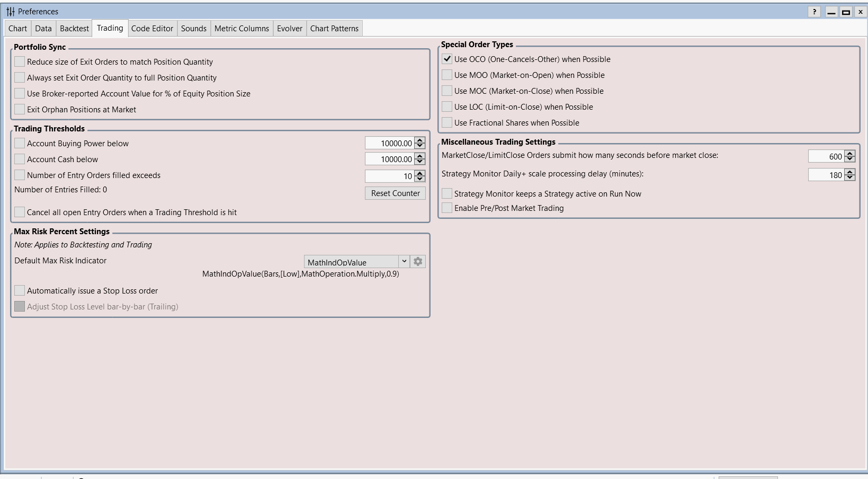Image resolution: width=868 pixels, height=479 pixels.
Task: Open Max Risk Indicator settings gear
Action: (418, 262)
